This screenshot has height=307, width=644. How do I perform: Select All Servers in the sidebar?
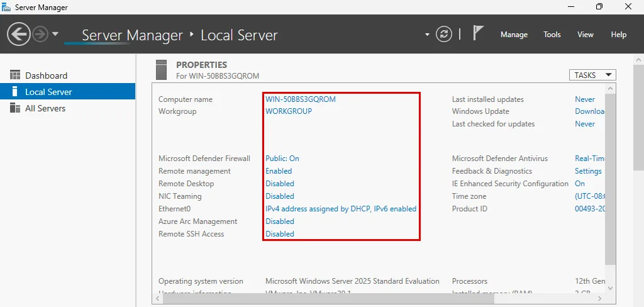68,108
